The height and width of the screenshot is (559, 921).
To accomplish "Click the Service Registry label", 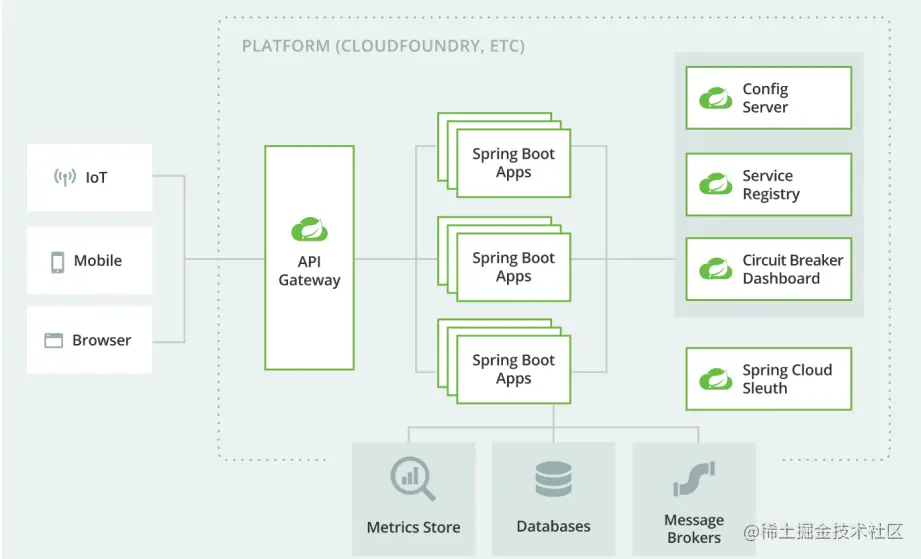I will pos(771,184).
